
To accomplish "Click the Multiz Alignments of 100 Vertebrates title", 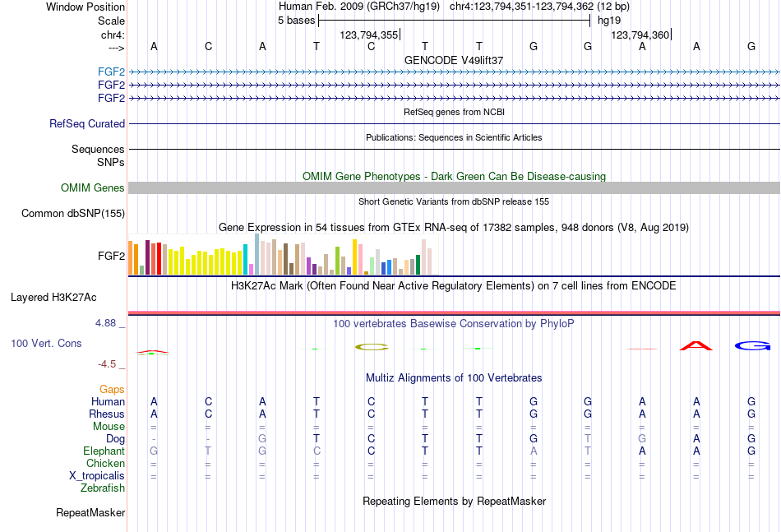I will tap(454, 378).
